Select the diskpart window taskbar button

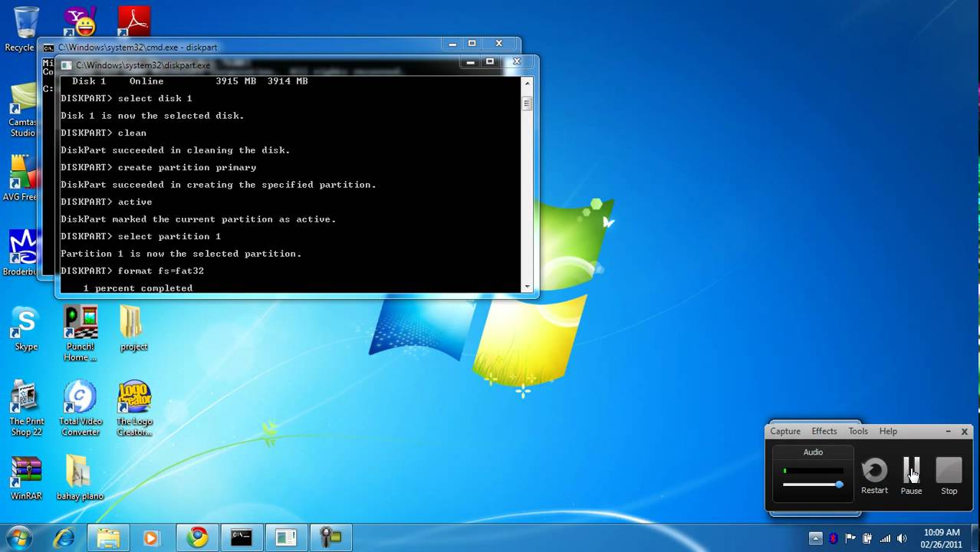coord(286,537)
